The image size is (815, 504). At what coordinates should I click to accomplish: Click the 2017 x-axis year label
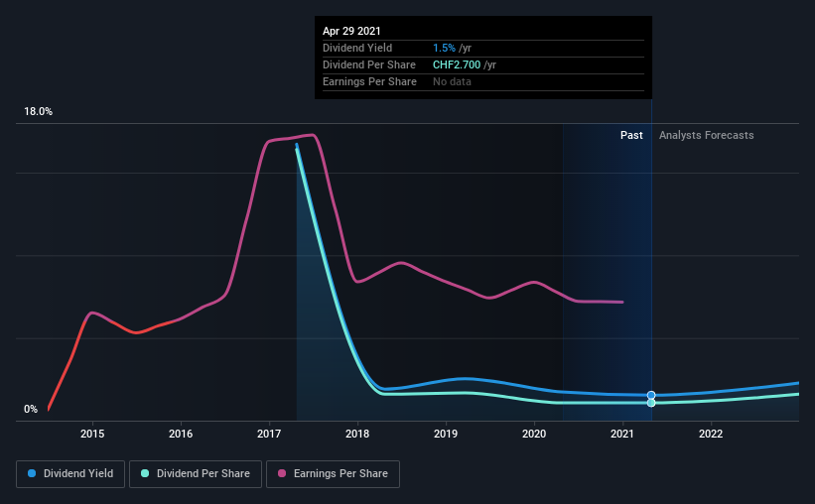[269, 434]
